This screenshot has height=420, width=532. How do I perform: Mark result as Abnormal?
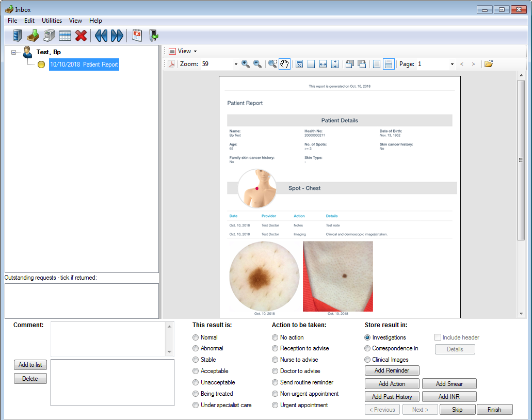[196, 349]
